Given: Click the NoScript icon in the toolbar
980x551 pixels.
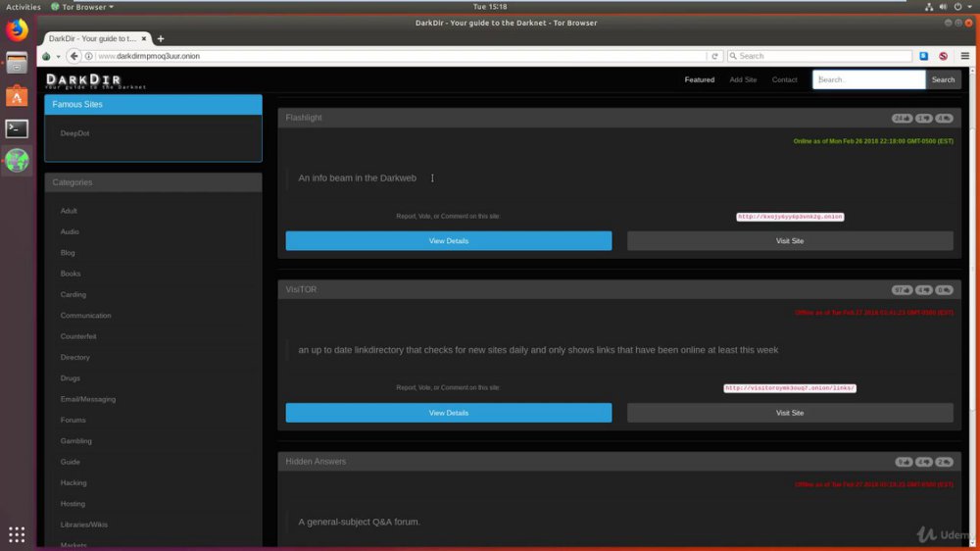Looking at the screenshot, I should tap(943, 56).
